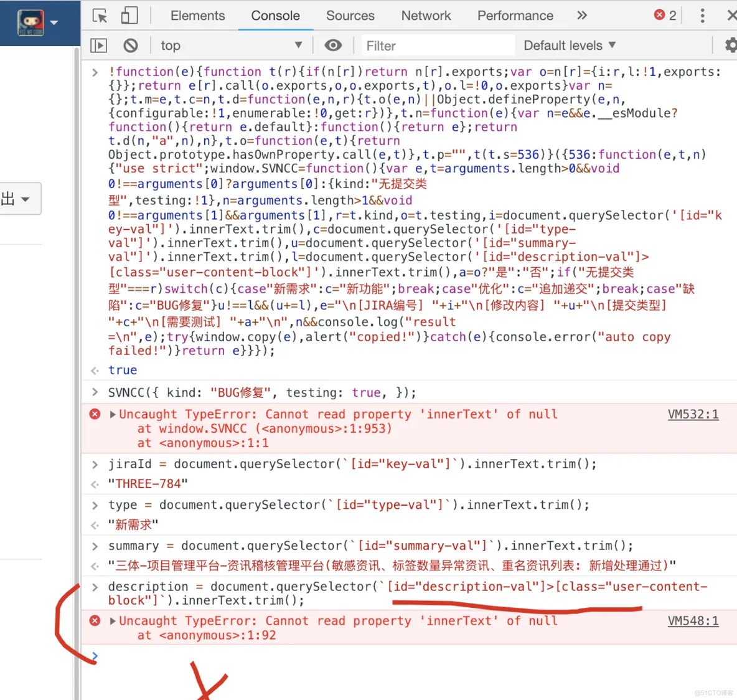Click the summary querySelector command line
This screenshot has width=737, height=700.
tap(371, 546)
